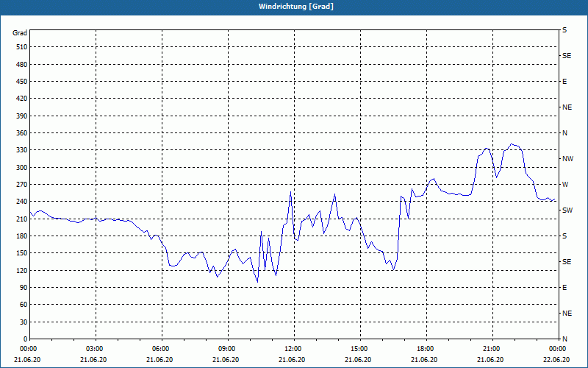Select the 06:00 time label
The height and width of the screenshot is (368, 588).
[x=159, y=348]
